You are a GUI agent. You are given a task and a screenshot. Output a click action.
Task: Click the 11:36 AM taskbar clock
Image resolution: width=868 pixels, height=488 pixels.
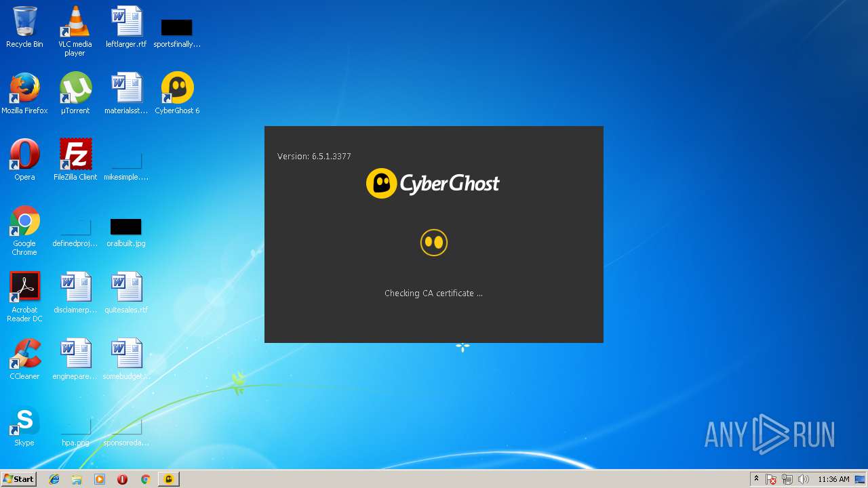click(833, 479)
